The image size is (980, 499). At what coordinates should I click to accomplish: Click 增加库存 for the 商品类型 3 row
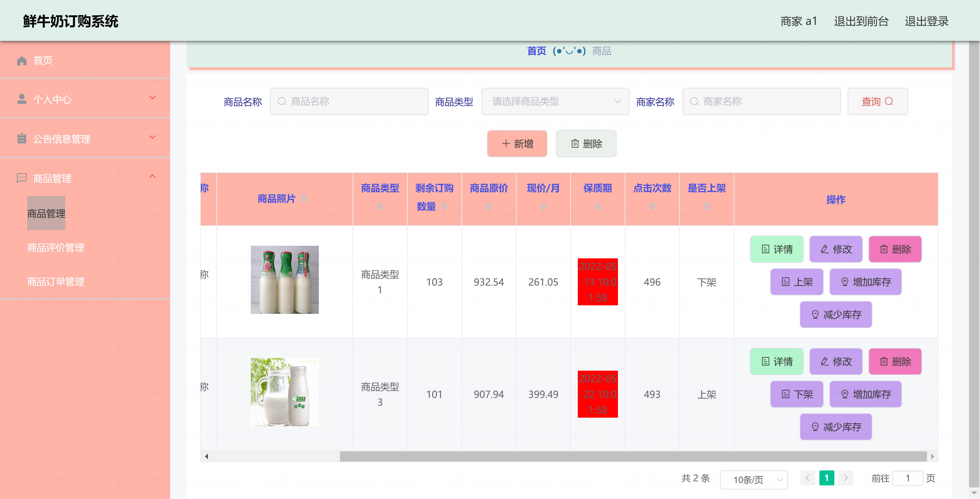point(865,394)
